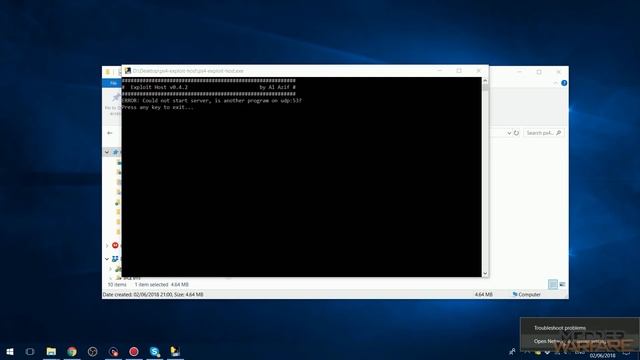Click the pin icon in Explorer ribbon

pyautogui.click(x=116, y=98)
